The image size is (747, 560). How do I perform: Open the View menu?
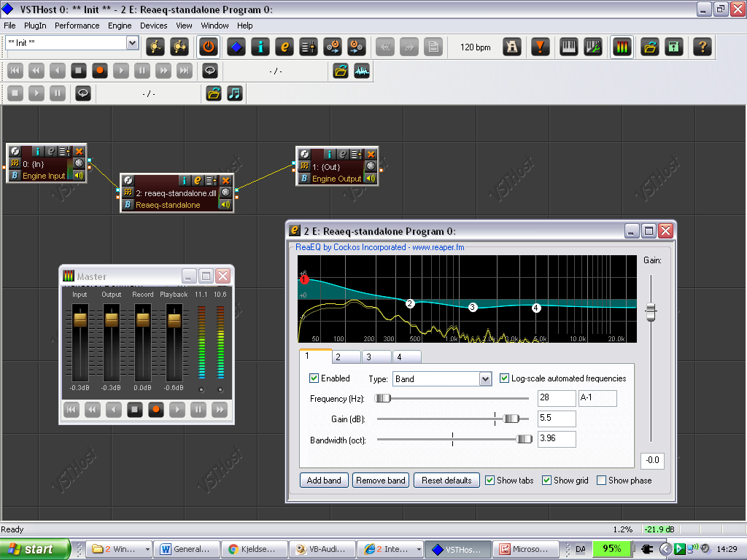184,26
